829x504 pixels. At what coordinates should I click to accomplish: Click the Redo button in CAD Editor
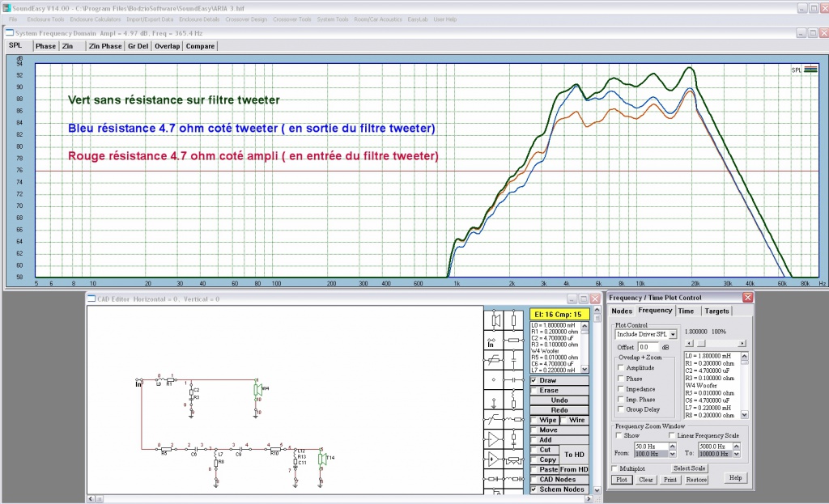pos(559,410)
